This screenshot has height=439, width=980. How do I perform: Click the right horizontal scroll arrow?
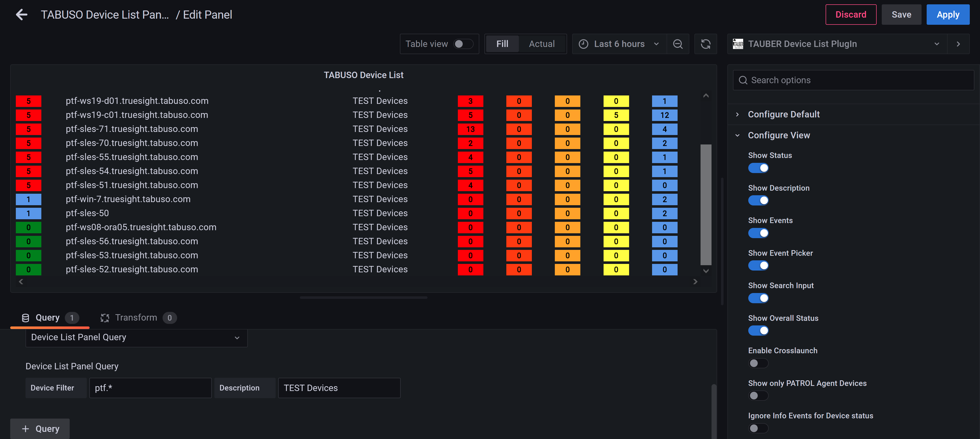(x=695, y=282)
